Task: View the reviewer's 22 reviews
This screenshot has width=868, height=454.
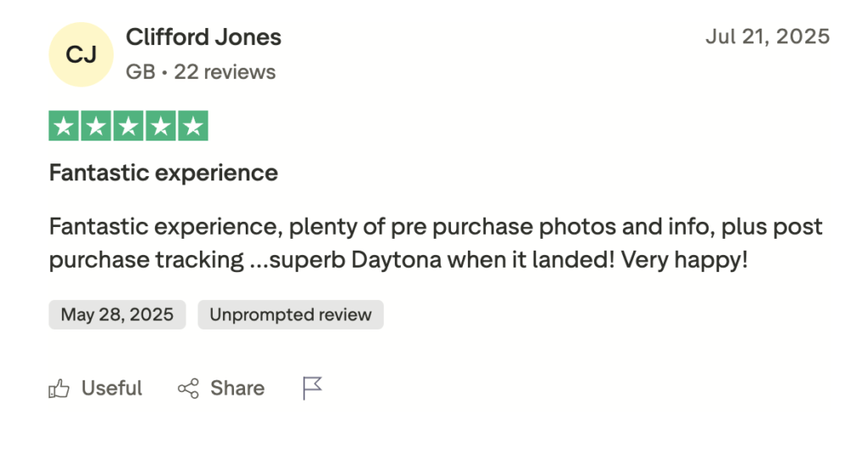Action: [225, 73]
